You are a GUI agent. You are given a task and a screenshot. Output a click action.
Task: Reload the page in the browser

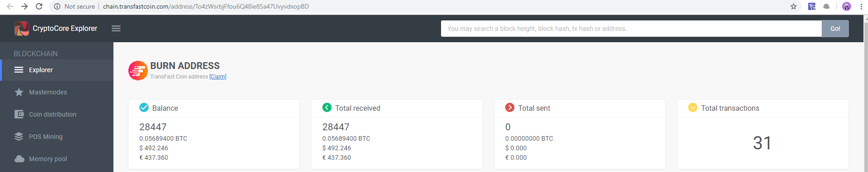(x=39, y=6)
